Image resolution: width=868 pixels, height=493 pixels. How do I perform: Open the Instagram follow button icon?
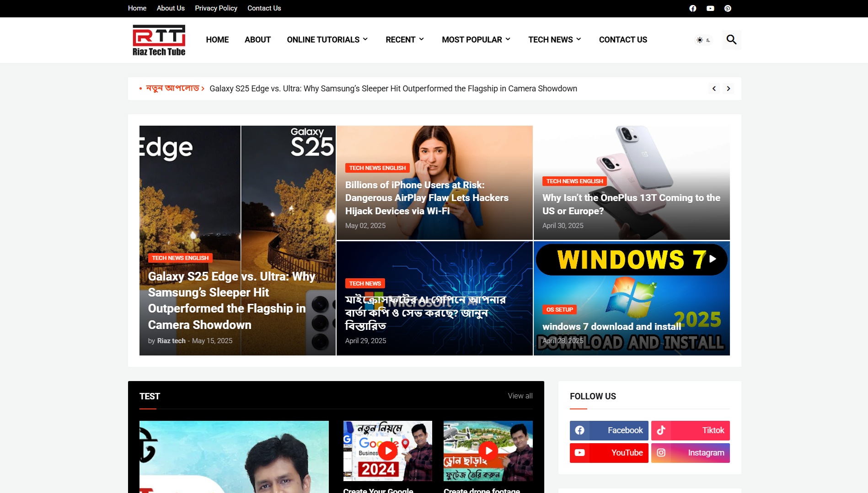[660, 452]
